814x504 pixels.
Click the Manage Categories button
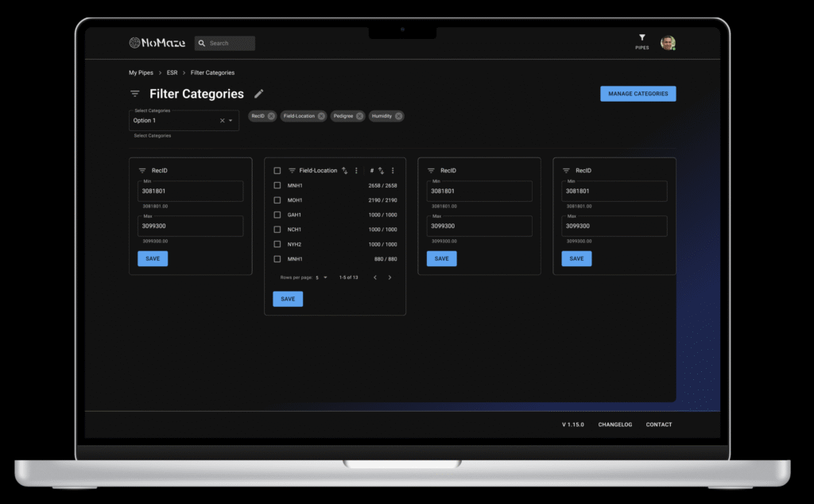click(638, 94)
